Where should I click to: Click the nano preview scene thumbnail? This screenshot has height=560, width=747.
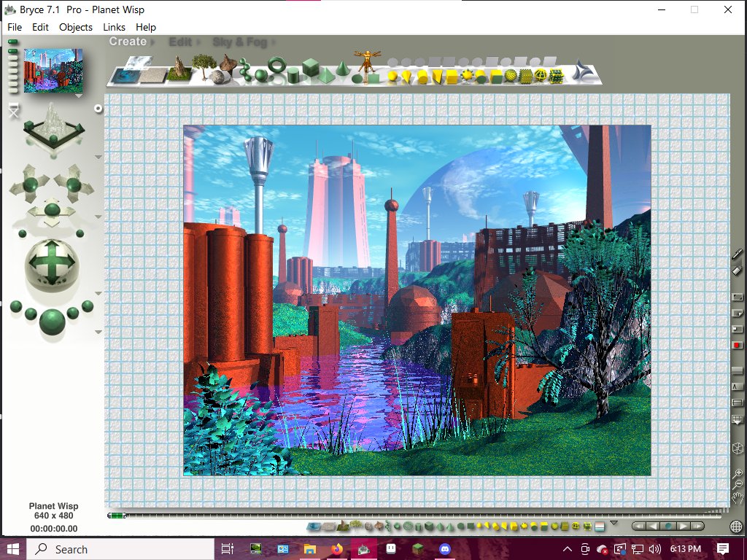(x=53, y=71)
